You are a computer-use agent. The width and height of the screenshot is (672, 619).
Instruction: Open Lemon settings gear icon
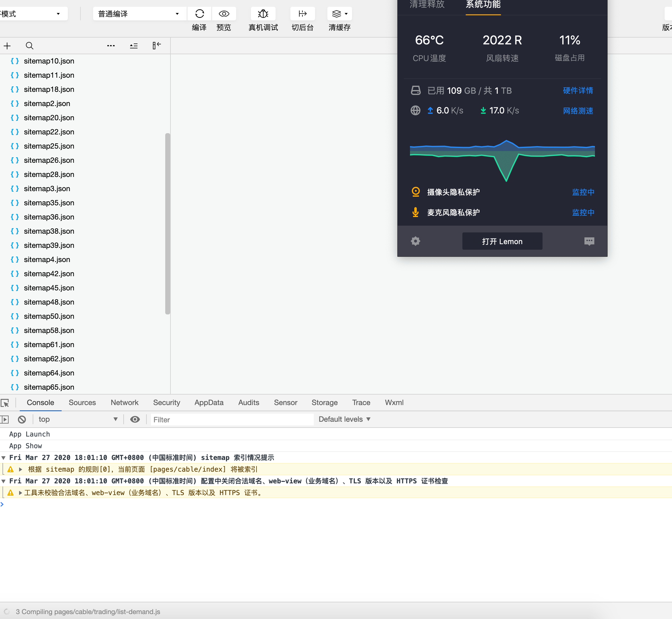[416, 241]
